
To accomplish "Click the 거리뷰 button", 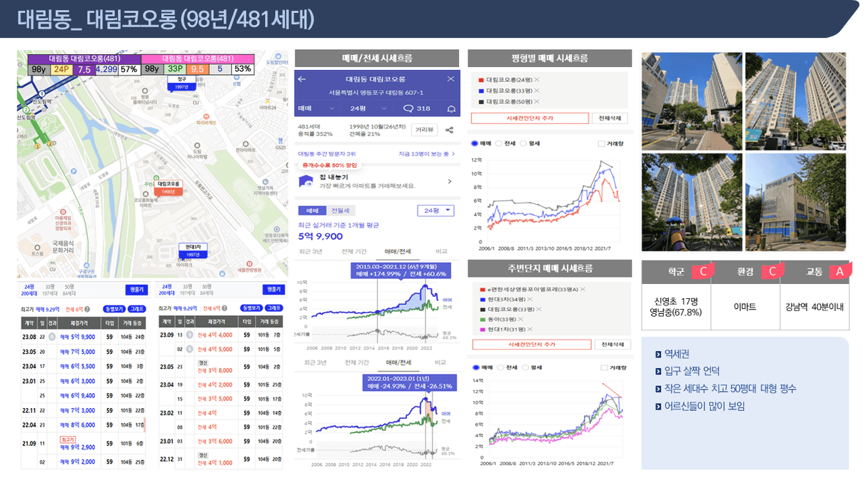I will [x=425, y=130].
